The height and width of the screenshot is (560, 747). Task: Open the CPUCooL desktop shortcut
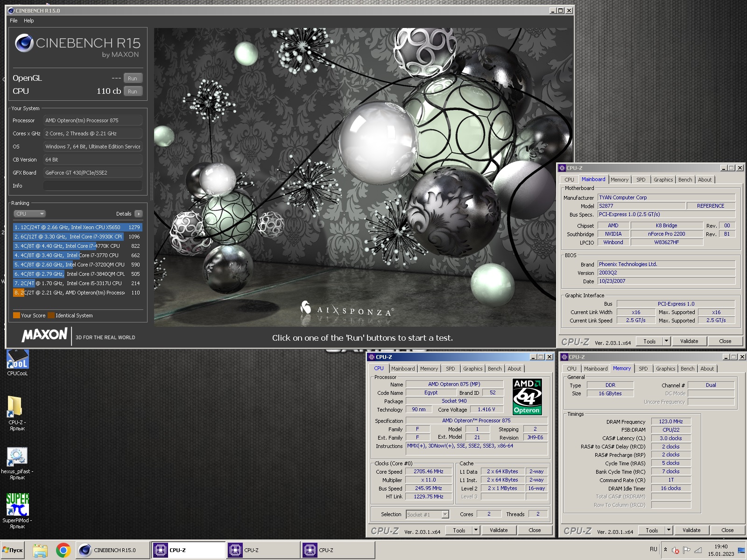[x=17, y=363]
